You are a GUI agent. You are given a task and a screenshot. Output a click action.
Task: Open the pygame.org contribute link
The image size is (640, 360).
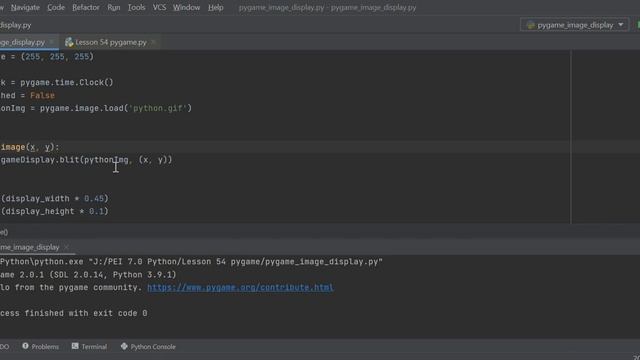pyautogui.click(x=240, y=287)
